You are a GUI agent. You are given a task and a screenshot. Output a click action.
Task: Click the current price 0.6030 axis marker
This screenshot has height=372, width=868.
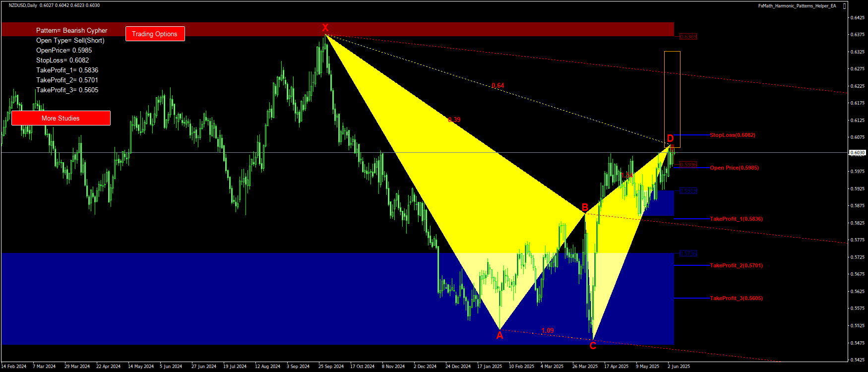tap(858, 153)
